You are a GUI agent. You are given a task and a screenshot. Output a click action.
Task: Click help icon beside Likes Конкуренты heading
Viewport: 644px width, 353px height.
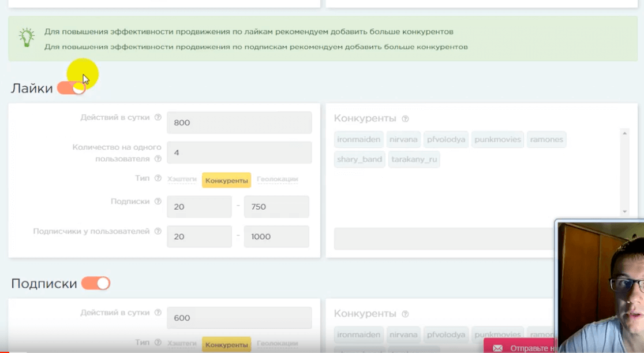(x=405, y=119)
